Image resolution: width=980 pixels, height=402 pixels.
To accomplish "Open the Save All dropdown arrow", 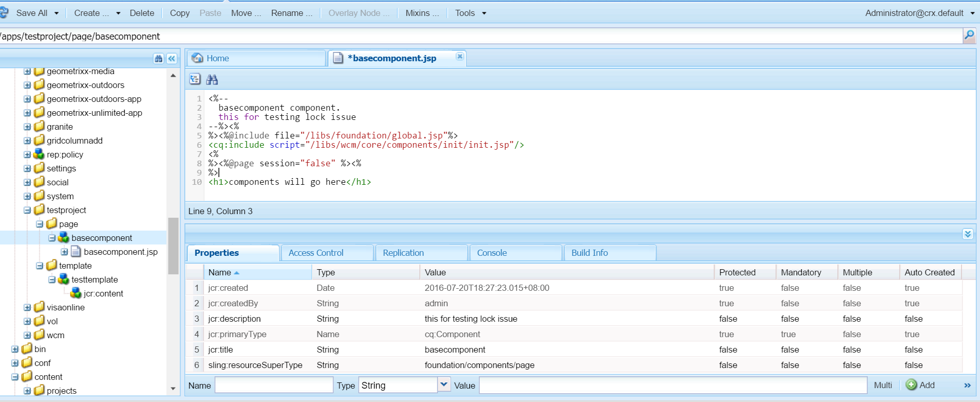I will [x=56, y=13].
